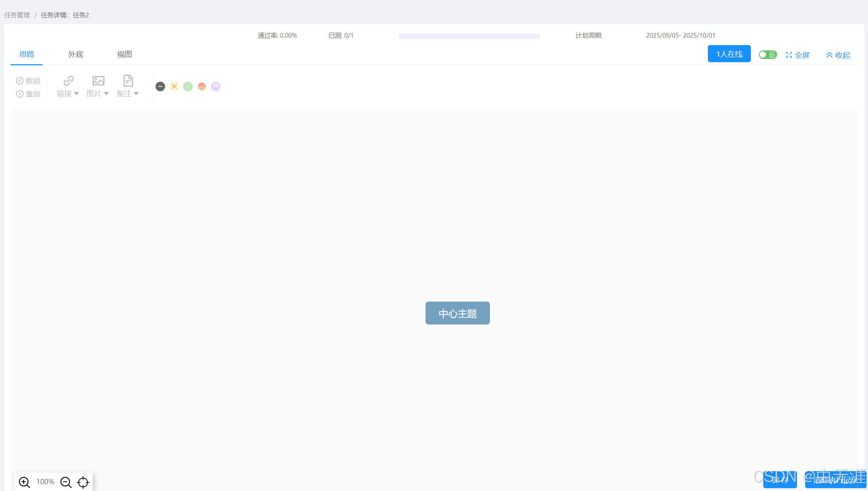Click the zoom out magnifier icon

66,482
